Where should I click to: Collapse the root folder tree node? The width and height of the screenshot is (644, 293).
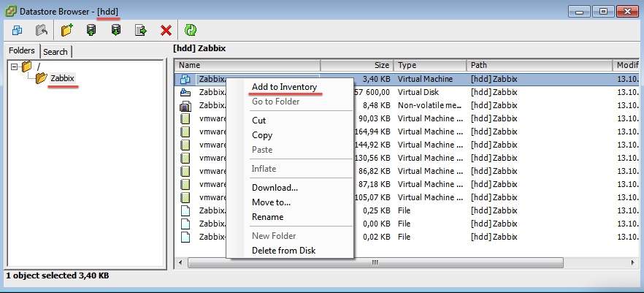[14, 66]
